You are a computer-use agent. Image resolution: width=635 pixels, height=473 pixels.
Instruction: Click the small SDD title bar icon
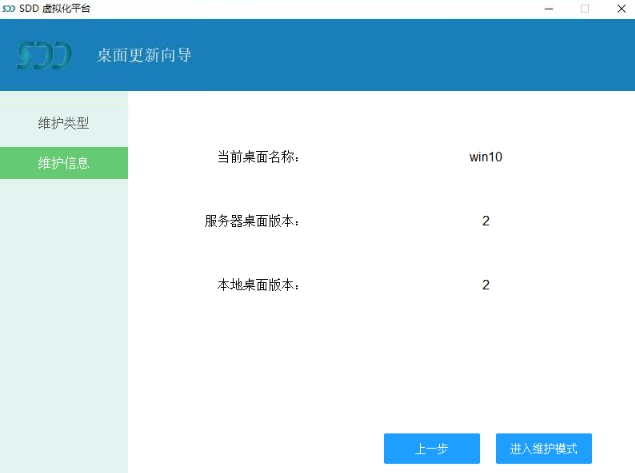[9, 8]
